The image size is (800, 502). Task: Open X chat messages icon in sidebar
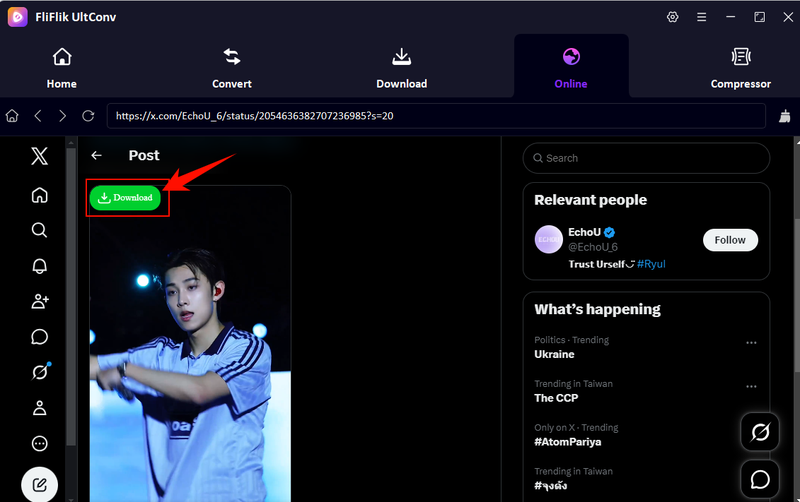tap(39, 337)
